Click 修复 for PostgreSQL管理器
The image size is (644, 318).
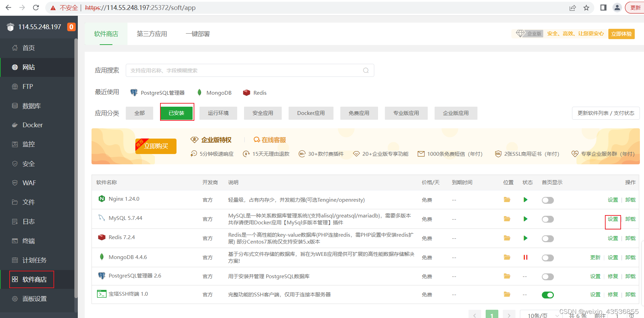coord(613,276)
